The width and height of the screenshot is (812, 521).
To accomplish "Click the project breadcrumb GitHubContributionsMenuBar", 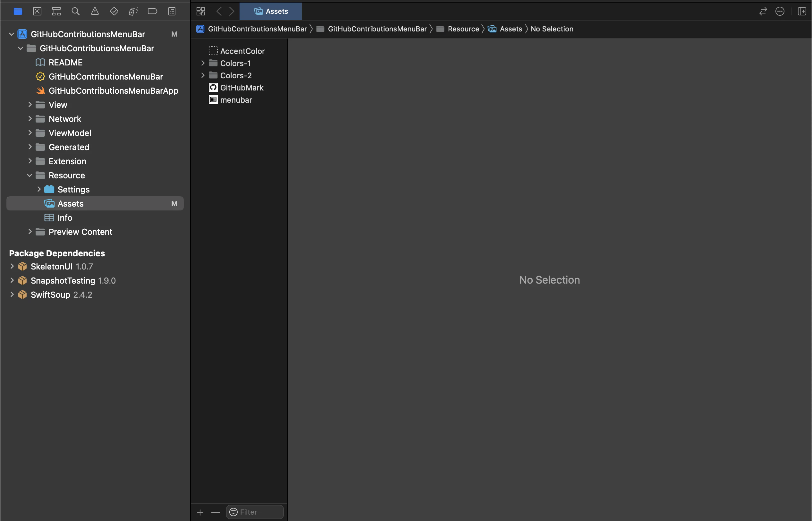I will point(252,29).
